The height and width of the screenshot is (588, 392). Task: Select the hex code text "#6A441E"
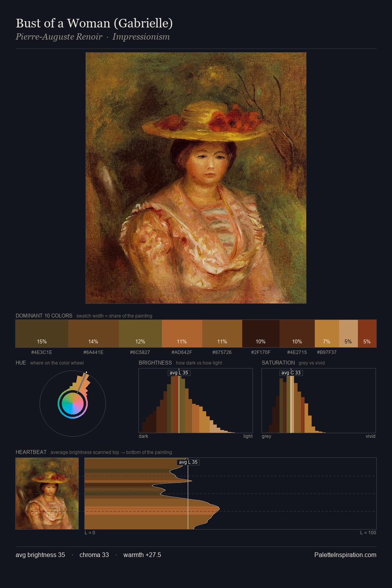tap(93, 352)
